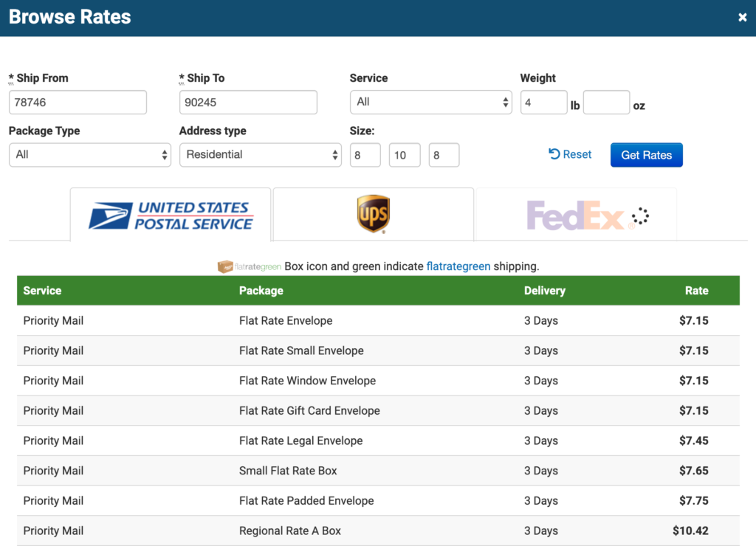This screenshot has width=756, height=546.
Task: Click the empty oz weight field
Action: point(606,103)
